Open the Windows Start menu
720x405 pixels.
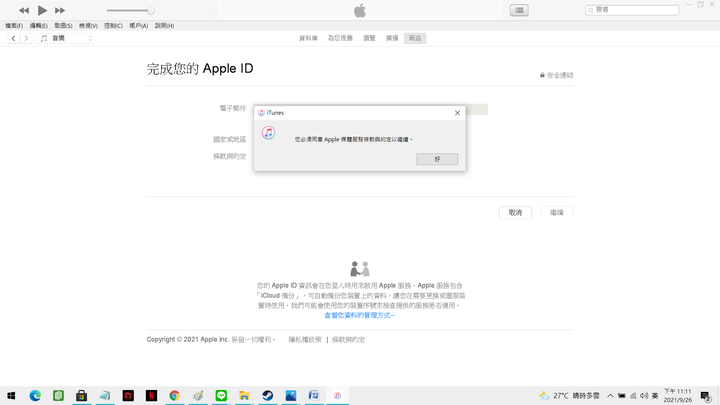11,395
